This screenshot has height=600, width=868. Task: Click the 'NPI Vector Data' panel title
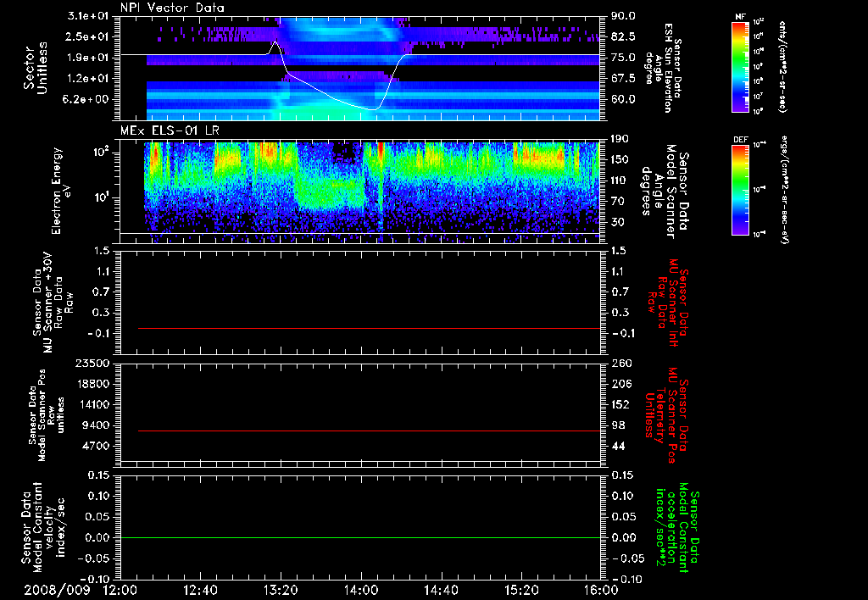click(172, 8)
